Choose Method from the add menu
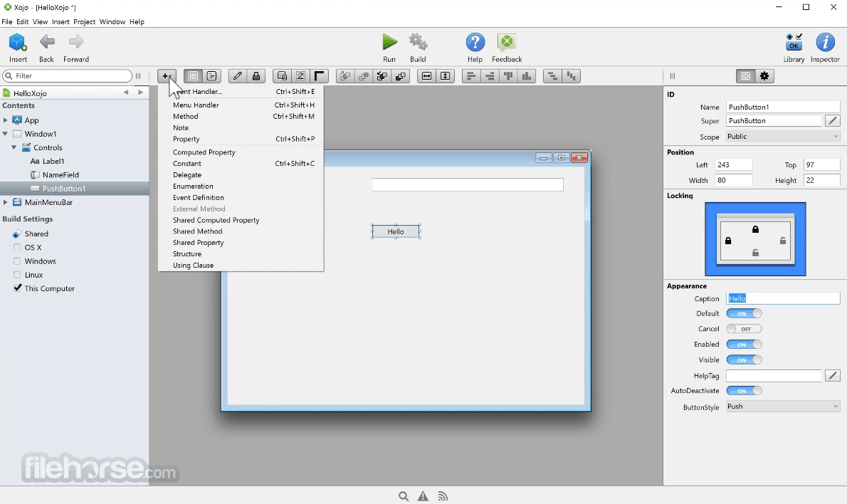This screenshot has width=847, height=504. pyautogui.click(x=241, y=116)
